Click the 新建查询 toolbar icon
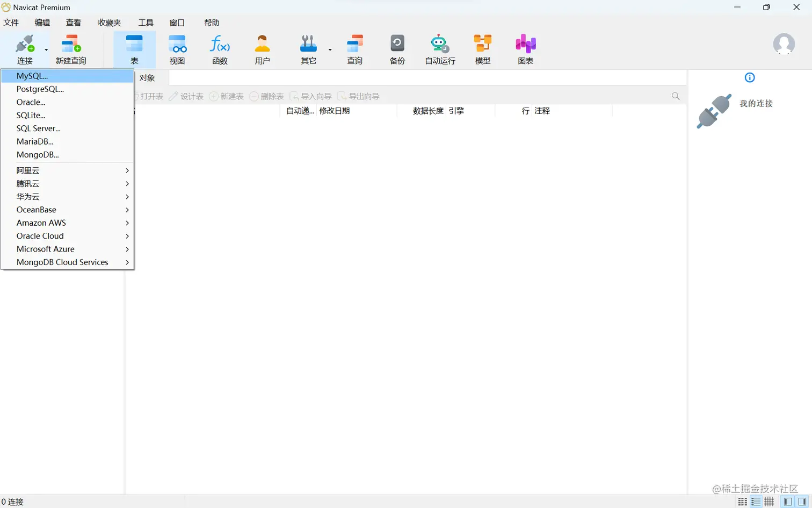Screen dimensions: 812x508 [x=71, y=44]
